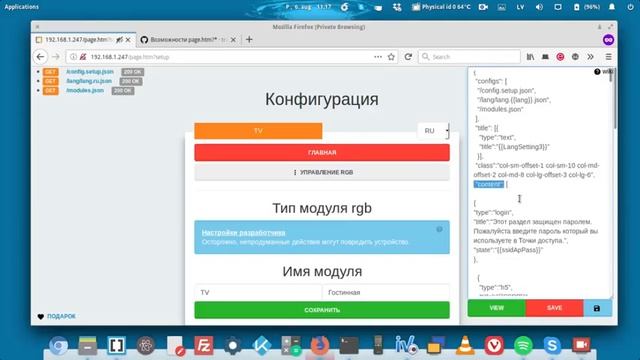Open the page actions three-dots menu
Screen dimensions: 640x360
pyautogui.click(x=378, y=57)
